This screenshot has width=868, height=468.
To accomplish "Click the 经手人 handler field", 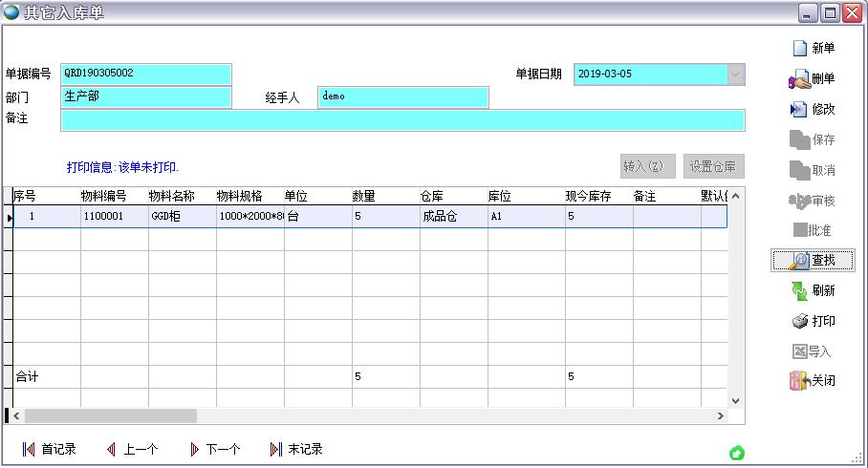I will pyautogui.click(x=402, y=97).
